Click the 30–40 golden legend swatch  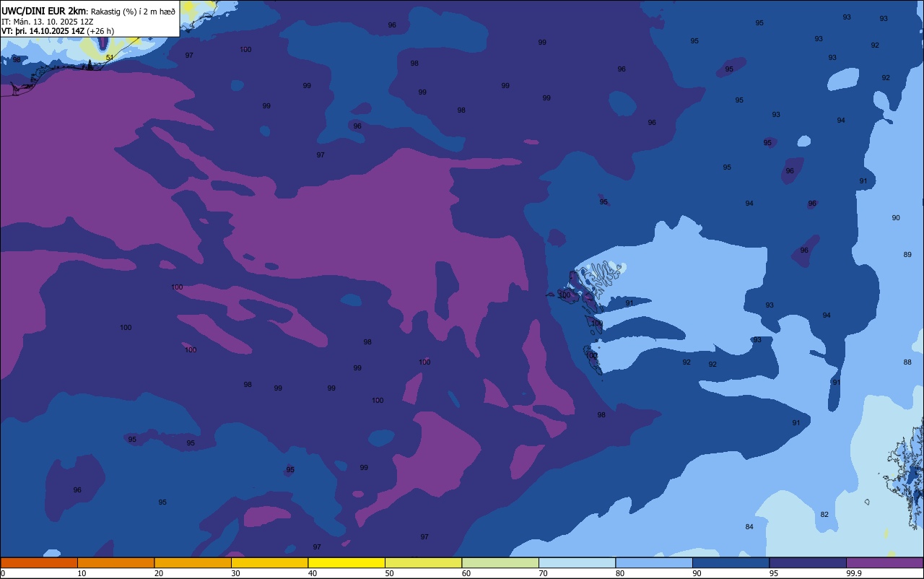click(x=269, y=562)
